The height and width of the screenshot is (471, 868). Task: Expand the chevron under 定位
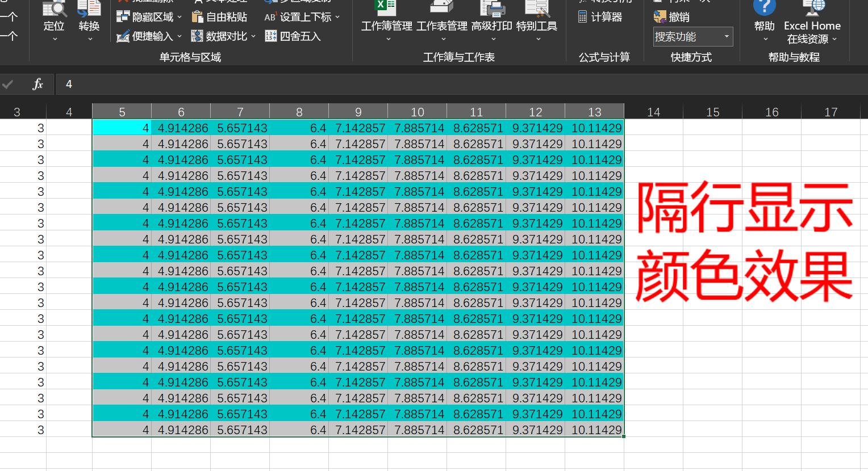pyautogui.click(x=55, y=39)
